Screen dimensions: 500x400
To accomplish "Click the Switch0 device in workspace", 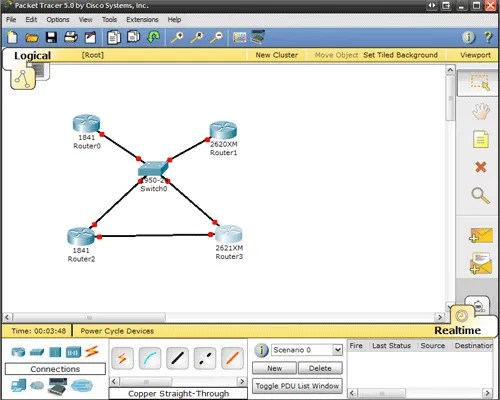I will pos(153,169).
